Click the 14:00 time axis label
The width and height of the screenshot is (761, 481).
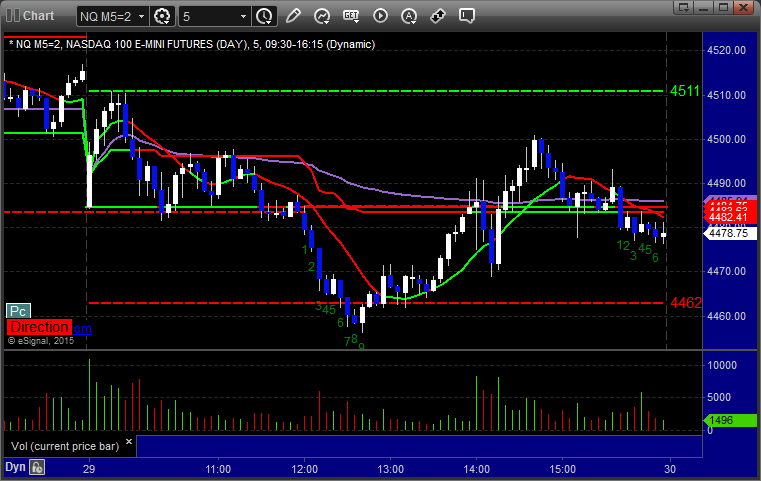pyautogui.click(x=477, y=469)
